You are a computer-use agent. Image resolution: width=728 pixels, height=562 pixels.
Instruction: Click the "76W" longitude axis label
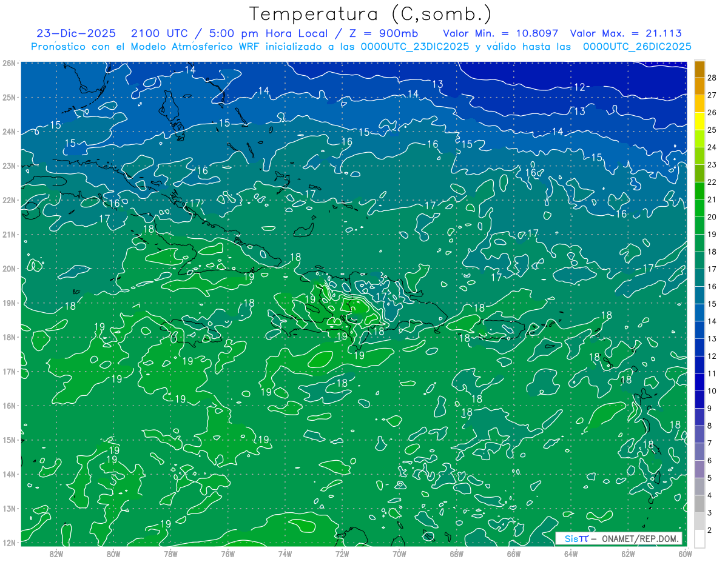227,553
